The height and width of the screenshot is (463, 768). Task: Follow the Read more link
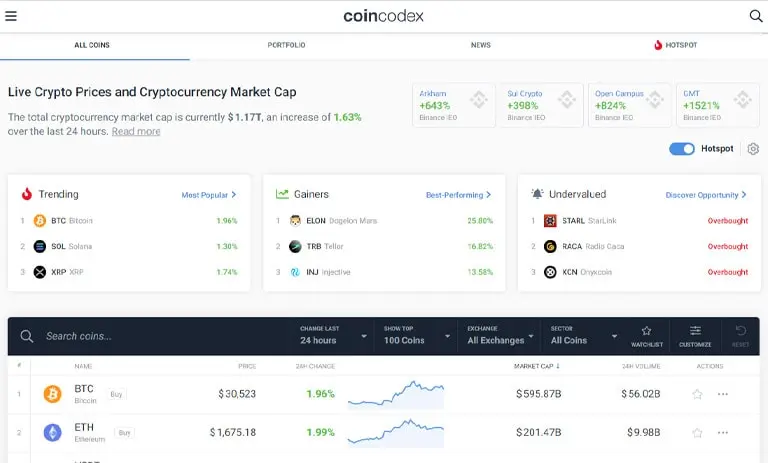[x=136, y=131]
